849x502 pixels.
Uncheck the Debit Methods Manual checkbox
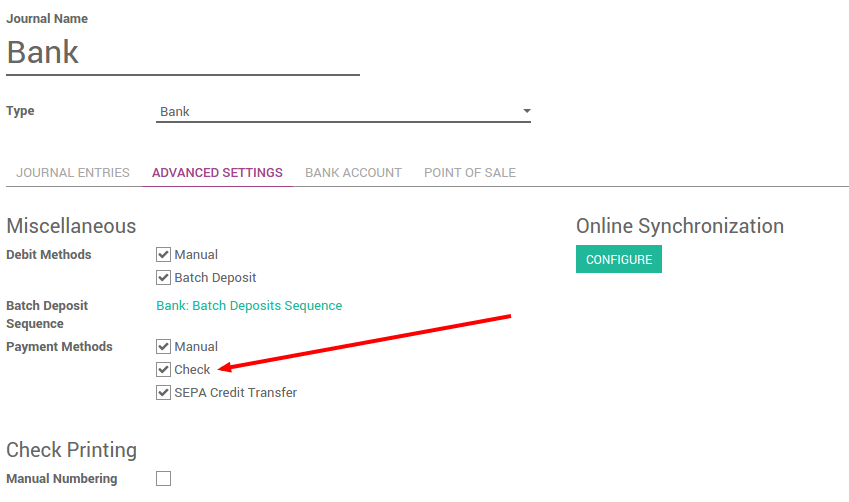click(x=163, y=255)
